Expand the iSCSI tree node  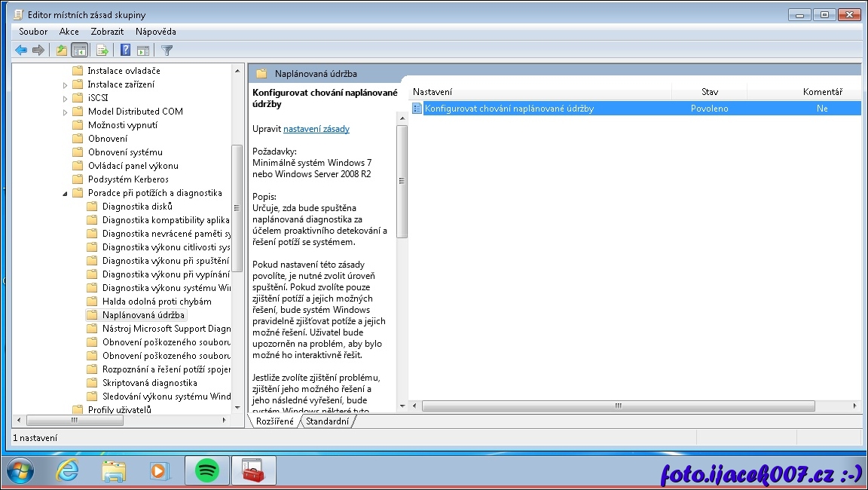point(66,98)
